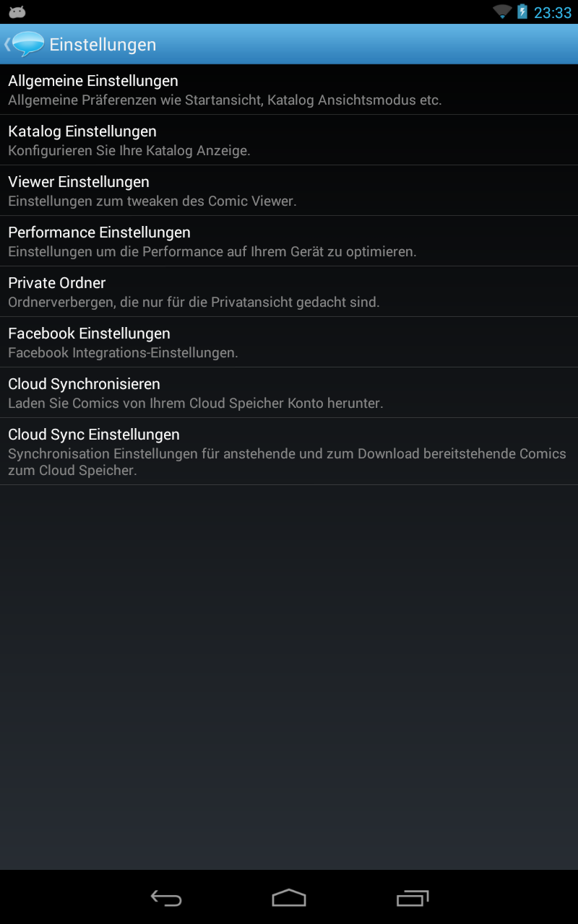Tap the home navigation button
Screen dimensions: 578x924
[x=289, y=897]
